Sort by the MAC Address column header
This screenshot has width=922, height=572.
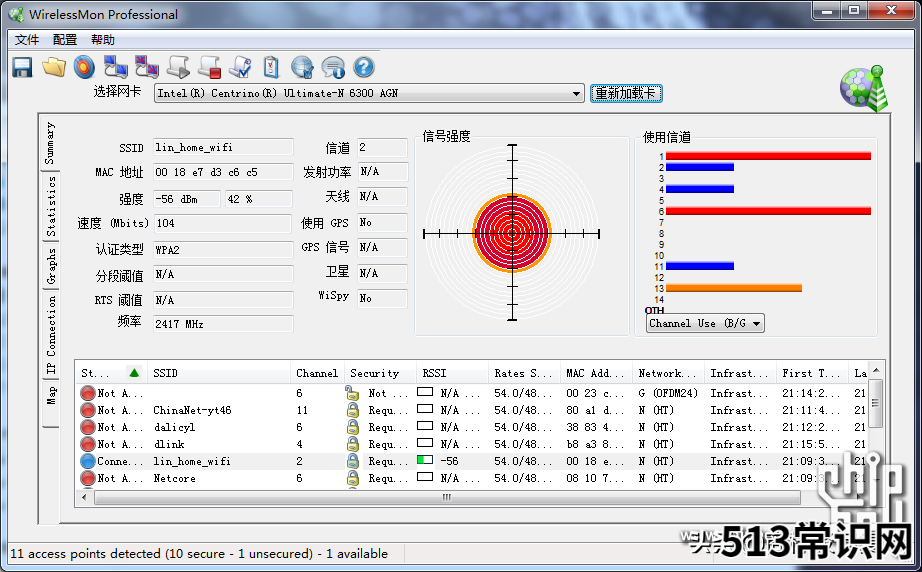pyautogui.click(x=596, y=373)
